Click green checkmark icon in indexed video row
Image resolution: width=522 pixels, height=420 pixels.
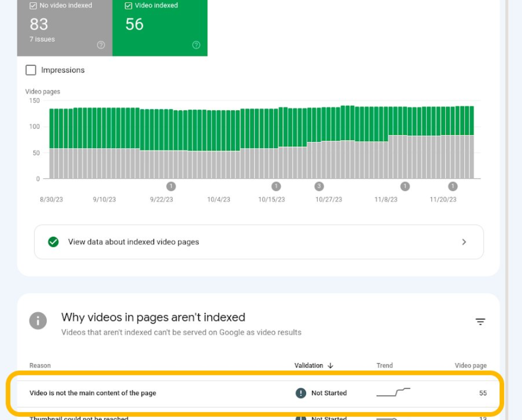[x=53, y=242]
